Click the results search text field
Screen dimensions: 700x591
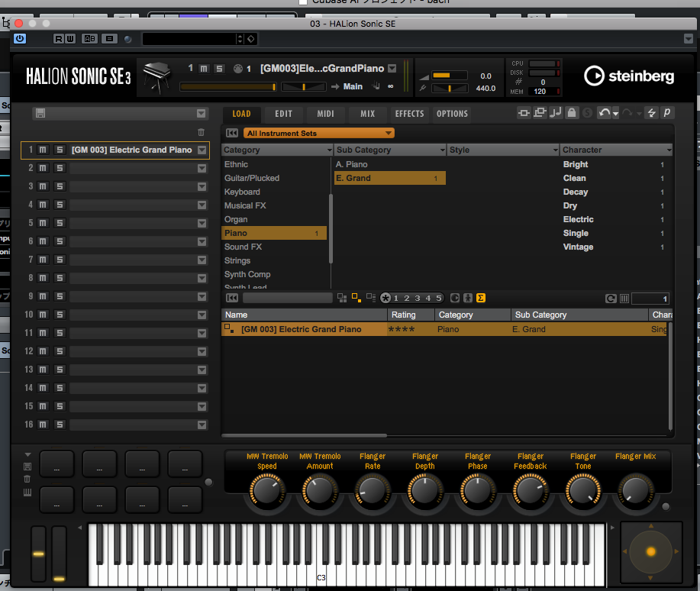pyautogui.click(x=288, y=298)
